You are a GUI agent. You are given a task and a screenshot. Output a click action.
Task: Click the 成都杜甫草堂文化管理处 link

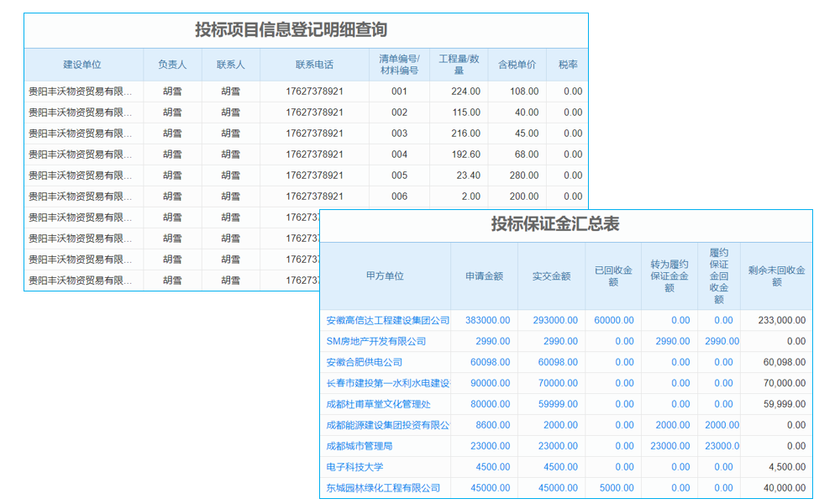pos(379,404)
